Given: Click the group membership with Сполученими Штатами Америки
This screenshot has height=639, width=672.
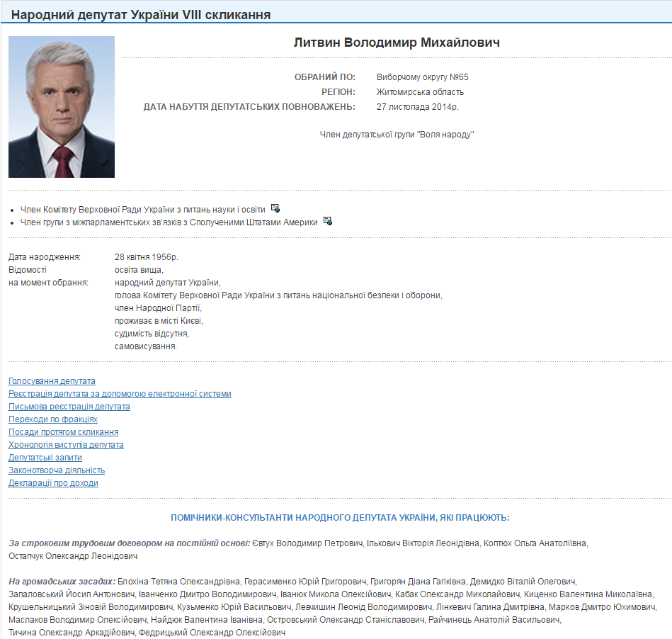Looking at the screenshot, I should (x=169, y=222).
